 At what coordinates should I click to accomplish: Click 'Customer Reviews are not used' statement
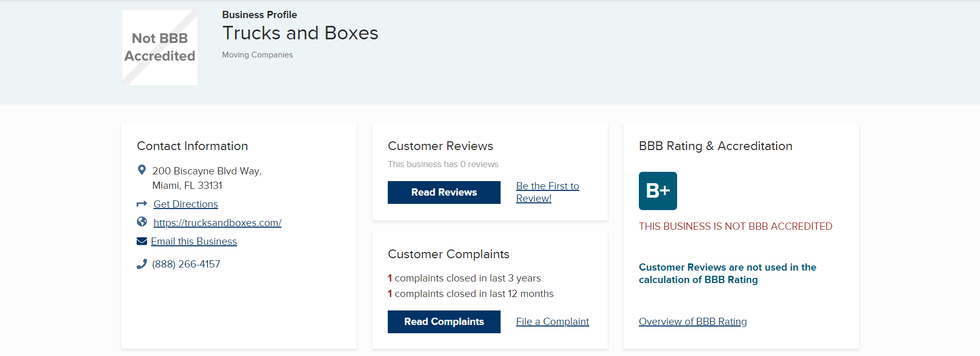coord(727,274)
